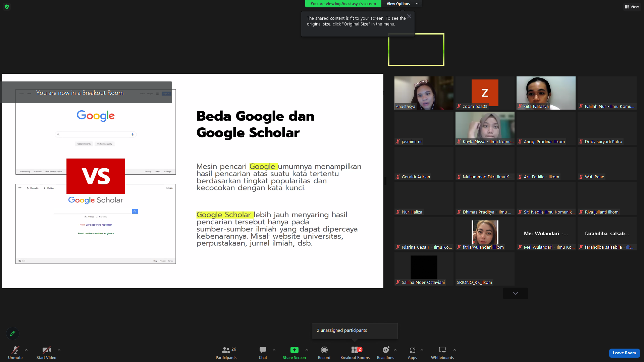Click Geraldi Adrian participant tile

424,163
